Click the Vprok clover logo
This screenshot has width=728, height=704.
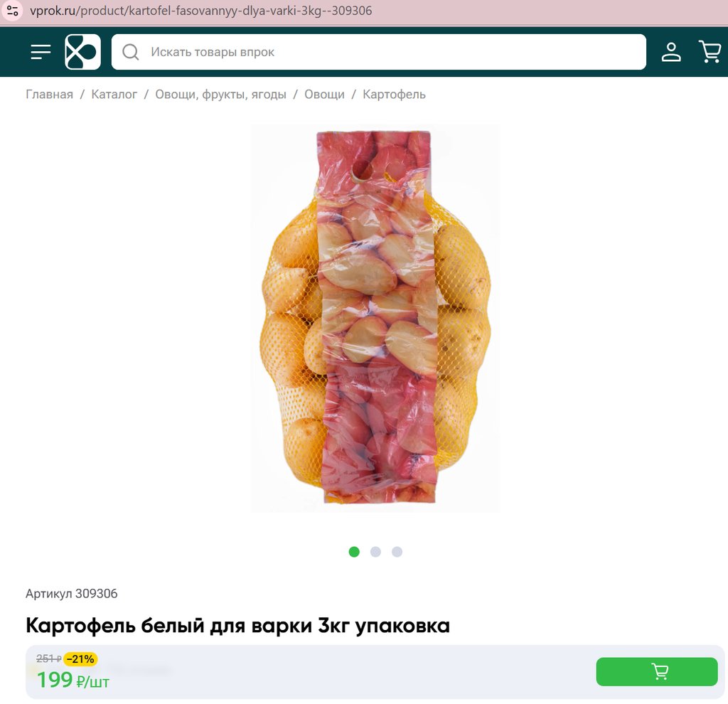82,51
